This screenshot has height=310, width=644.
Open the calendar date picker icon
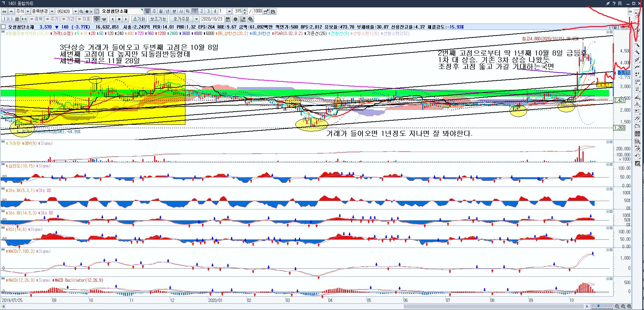coord(228,19)
